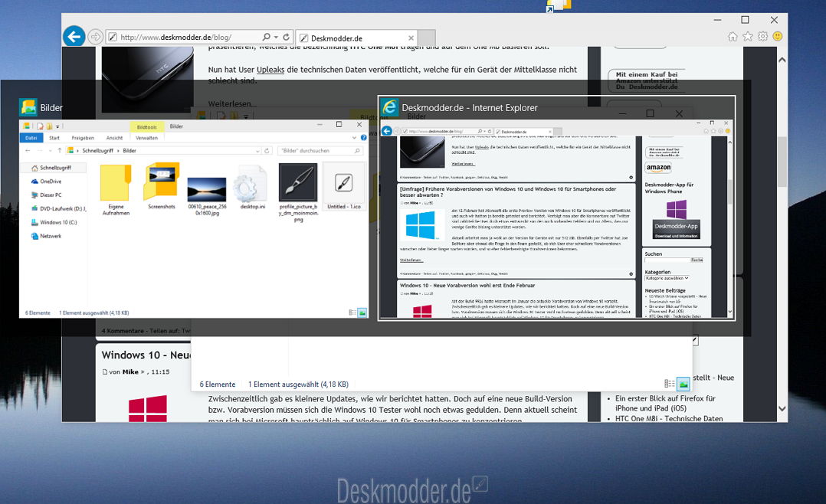Click the search magnifier in the main address bar

point(267,37)
